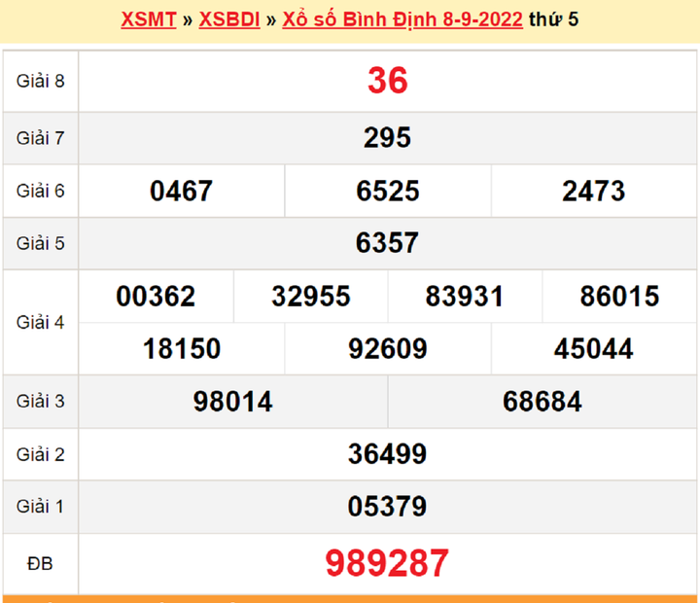Click Giải 3 number 98014
This screenshot has width=700, height=603.
point(232,402)
